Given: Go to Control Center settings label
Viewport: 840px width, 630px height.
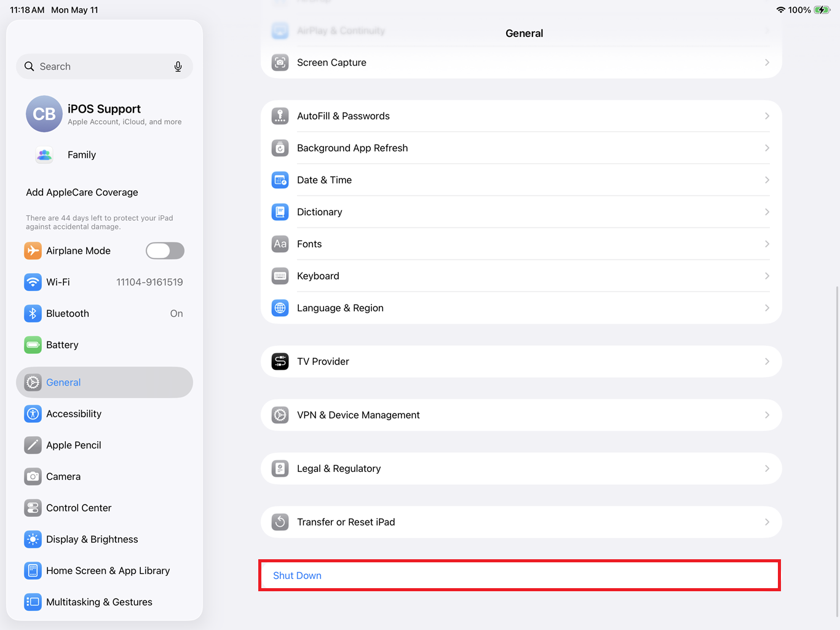Looking at the screenshot, I should click(79, 508).
